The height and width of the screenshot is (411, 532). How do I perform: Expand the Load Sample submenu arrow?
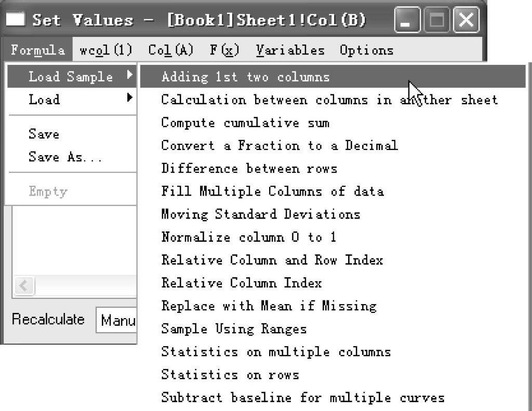(129, 75)
